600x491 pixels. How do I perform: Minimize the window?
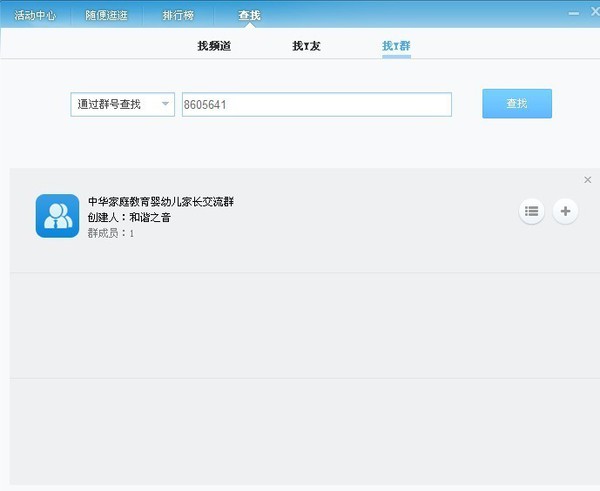coord(573,13)
